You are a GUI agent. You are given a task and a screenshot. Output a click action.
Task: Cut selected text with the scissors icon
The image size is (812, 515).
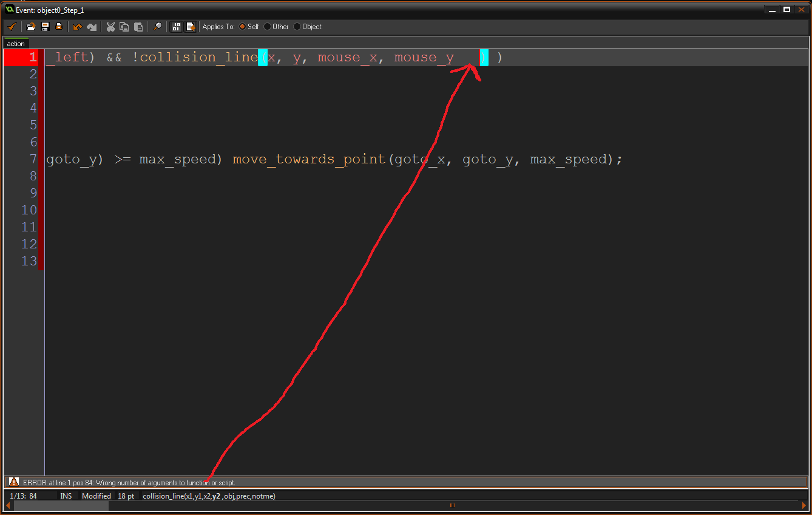coord(110,27)
